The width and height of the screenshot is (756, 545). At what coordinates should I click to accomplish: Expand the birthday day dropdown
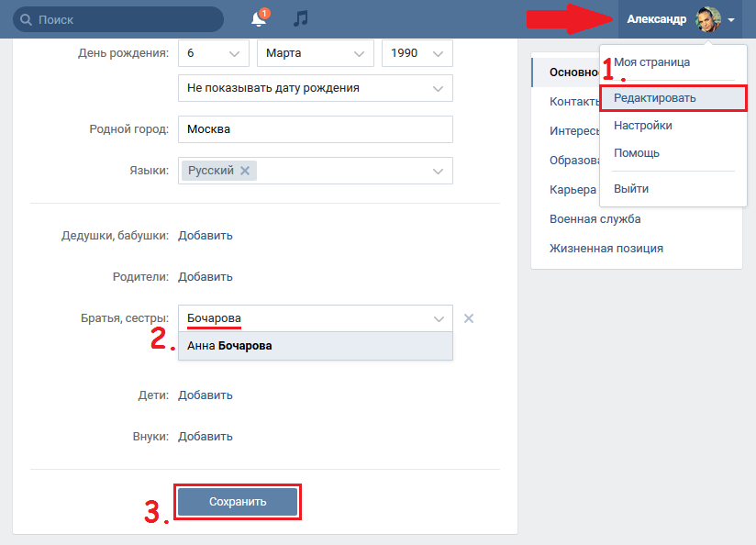(x=213, y=53)
